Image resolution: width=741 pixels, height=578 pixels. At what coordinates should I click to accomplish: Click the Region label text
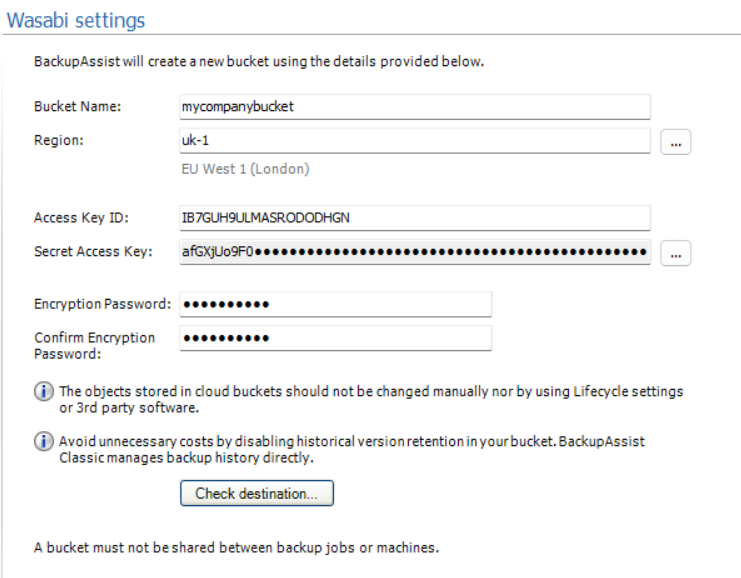[x=59, y=140]
